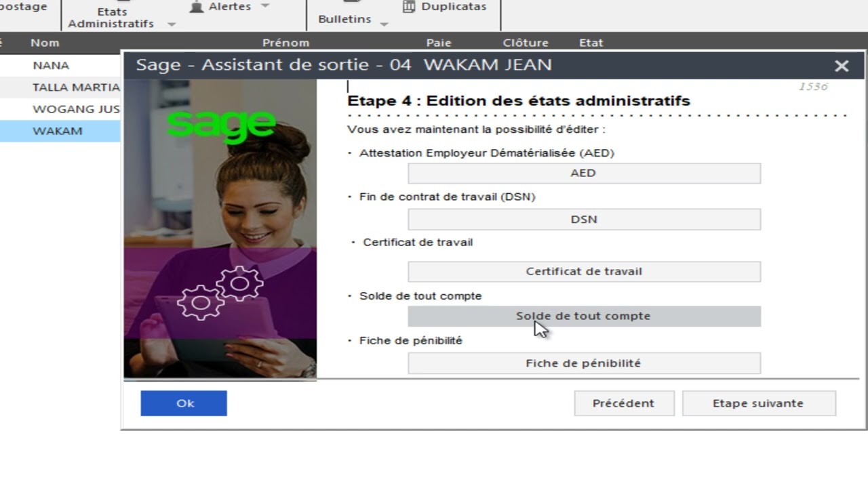868x488 pixels.
Task: Sort by the Prénom column header
Action: pos(285,43)
